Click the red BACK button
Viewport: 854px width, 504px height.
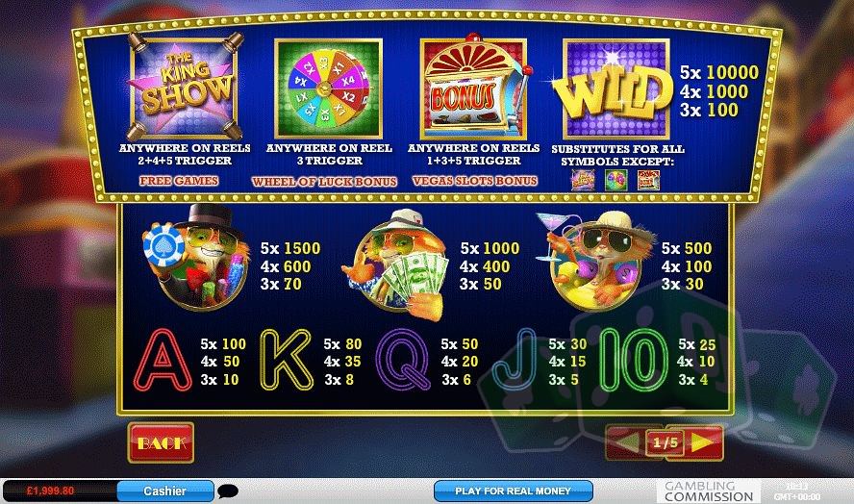(162, 443)
